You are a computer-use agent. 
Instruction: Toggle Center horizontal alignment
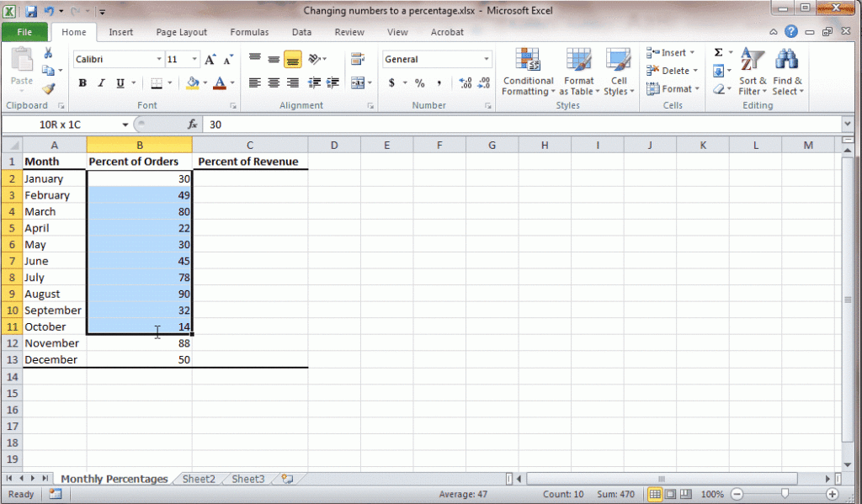[274, 83]
